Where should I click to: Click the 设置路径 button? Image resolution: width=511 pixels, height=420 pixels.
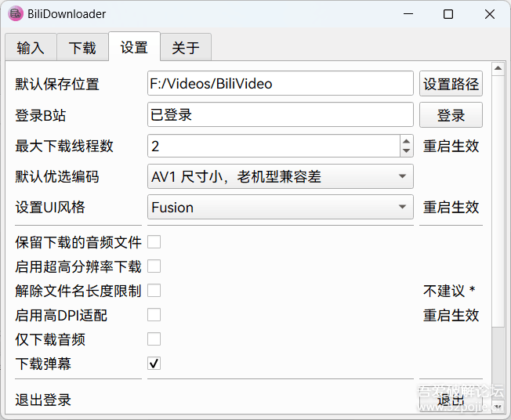pyautogui.click(x=451, y=84)
